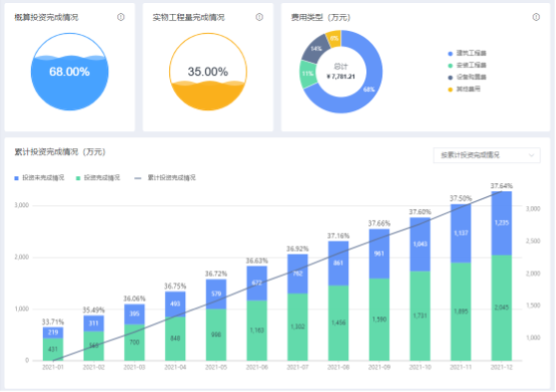Click the 36.63% label above 2021-06
Image resolution: width=556 pixels, height=392 pixels.
(257, 261)
